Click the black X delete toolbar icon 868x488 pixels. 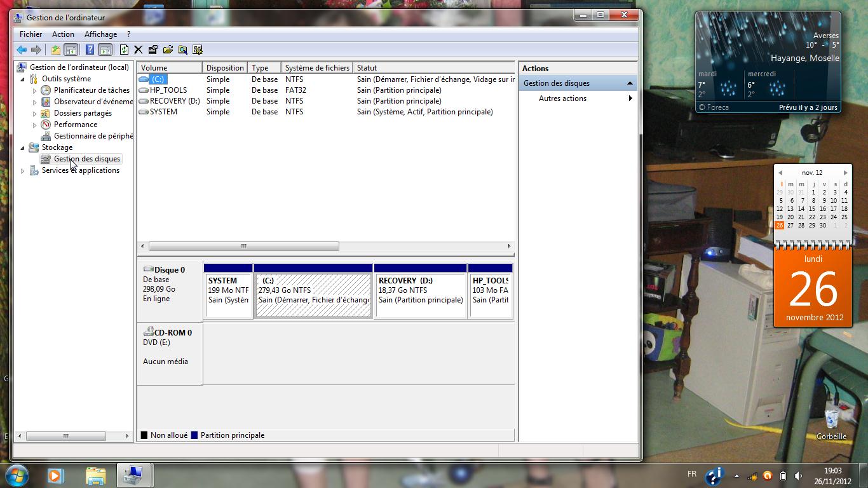[x=138, y=50]
